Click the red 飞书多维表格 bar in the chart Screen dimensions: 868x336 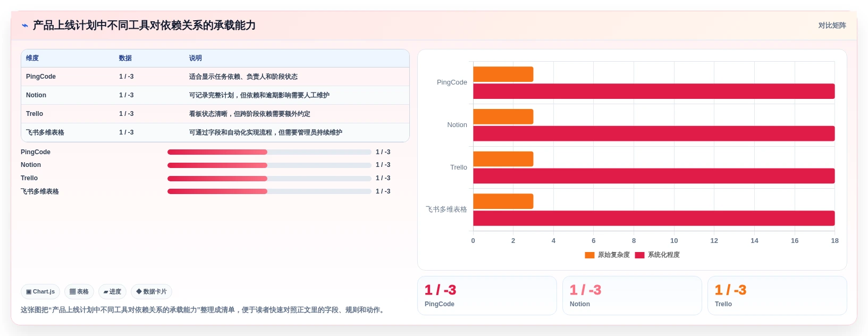[x=654, y=219]
